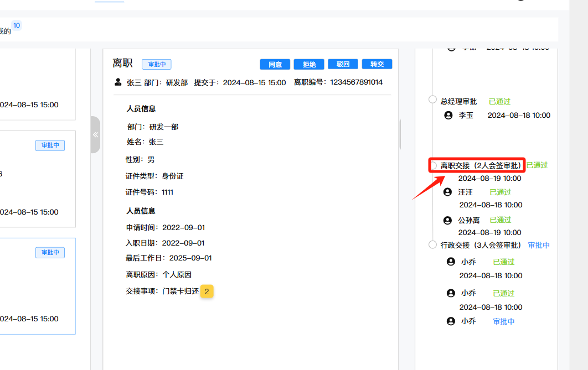Click the 拒绝 reject button
The width and height of the screenshot is (588, 370).
point(308,64)
